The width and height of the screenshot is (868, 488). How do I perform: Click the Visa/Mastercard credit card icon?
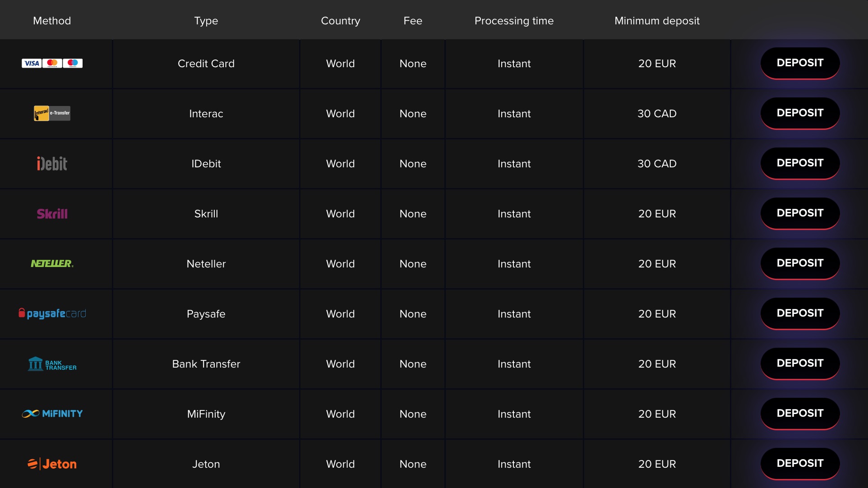(x=52, y=63)
